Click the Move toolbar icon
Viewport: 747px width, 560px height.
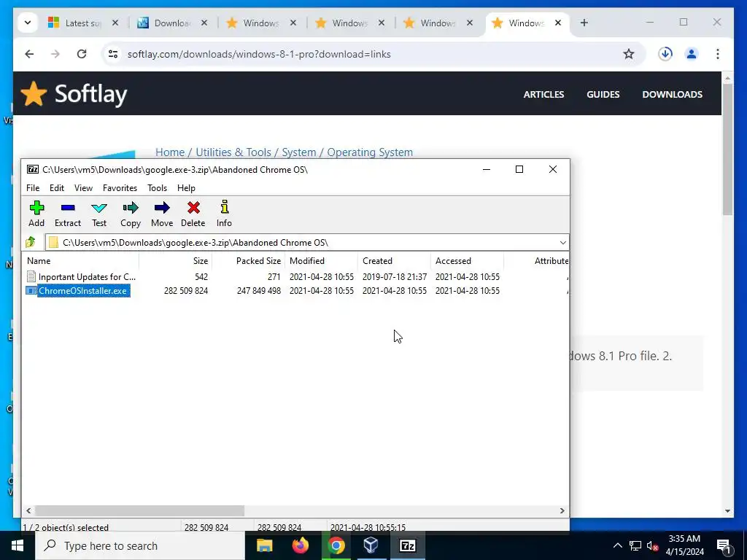[162, 214]
